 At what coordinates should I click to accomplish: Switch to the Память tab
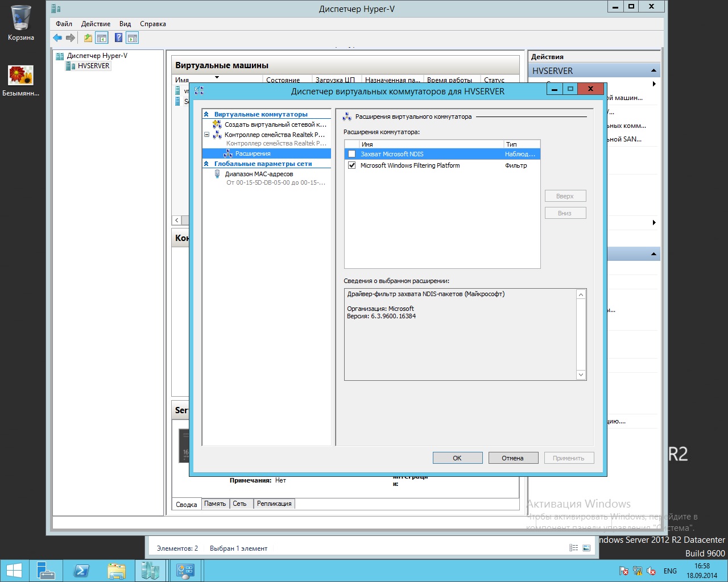pyautogui.click(x=215, y=504)
